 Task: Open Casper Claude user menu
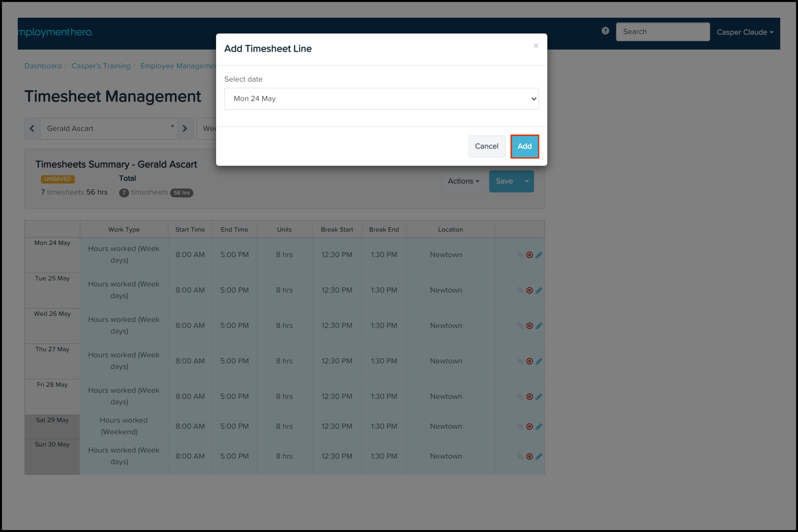[x=745, y=32]
